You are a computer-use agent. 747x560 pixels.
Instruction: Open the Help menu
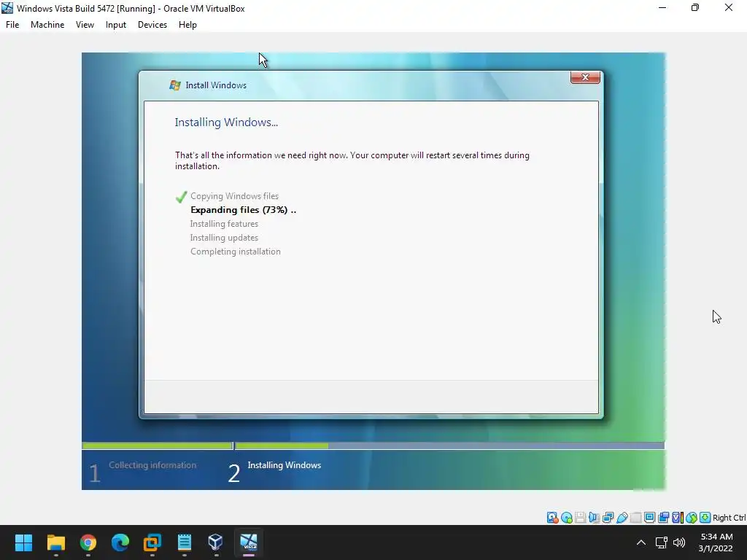(x=187, y=25)
